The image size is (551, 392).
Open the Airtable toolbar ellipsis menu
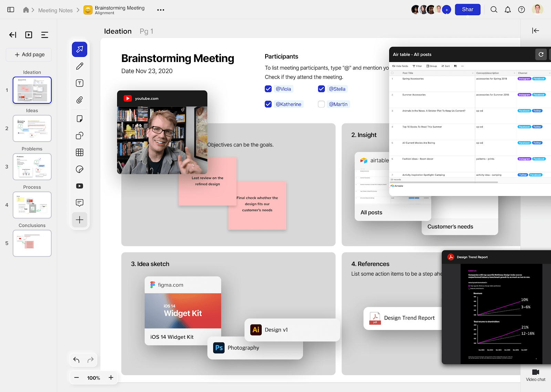click(462, 66)
